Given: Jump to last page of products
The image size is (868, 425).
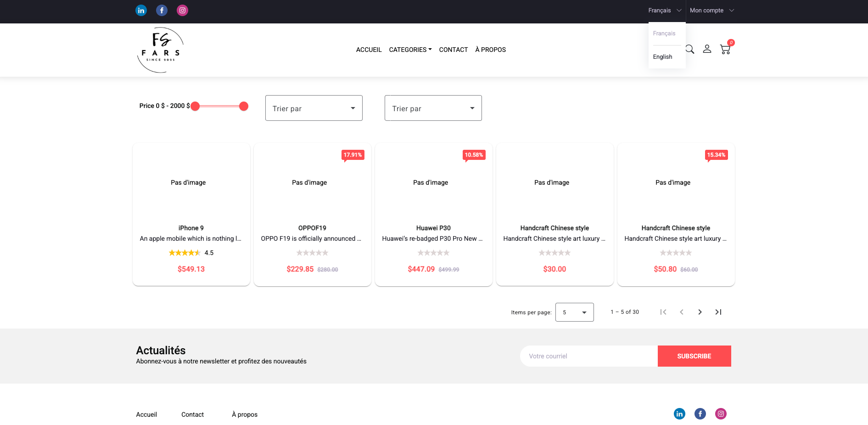Looking at the screenshot, I should click(718, 312).
